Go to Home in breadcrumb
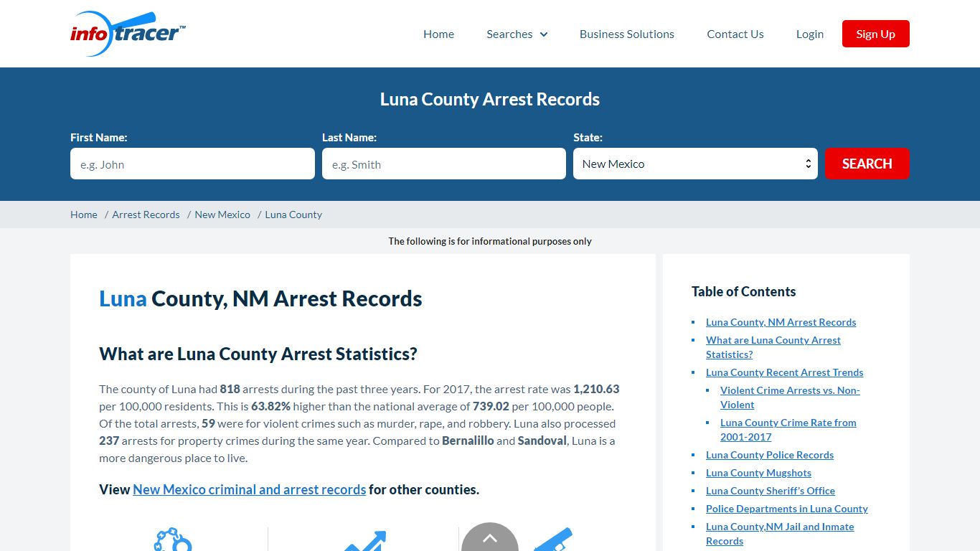This screenshot has width=980, height=551. click(84, 215)
